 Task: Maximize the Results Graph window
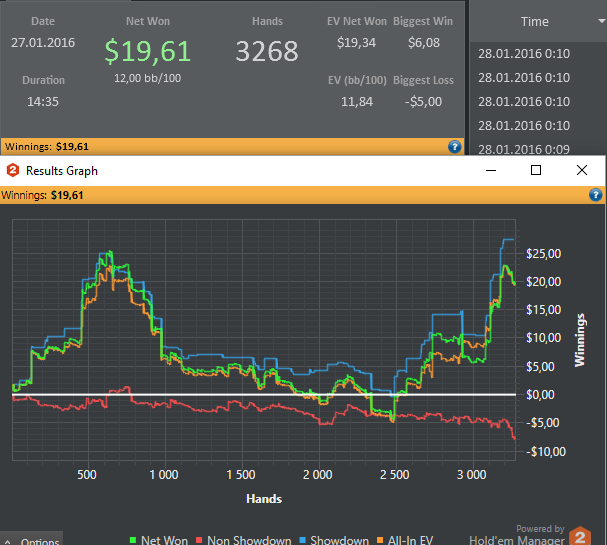tap(536, 170)
